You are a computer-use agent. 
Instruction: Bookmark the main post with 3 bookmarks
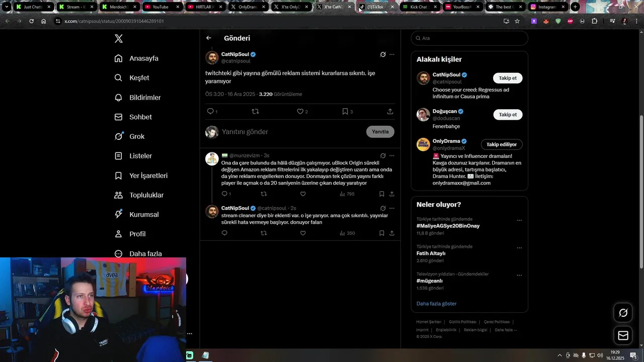coord(345,111)
